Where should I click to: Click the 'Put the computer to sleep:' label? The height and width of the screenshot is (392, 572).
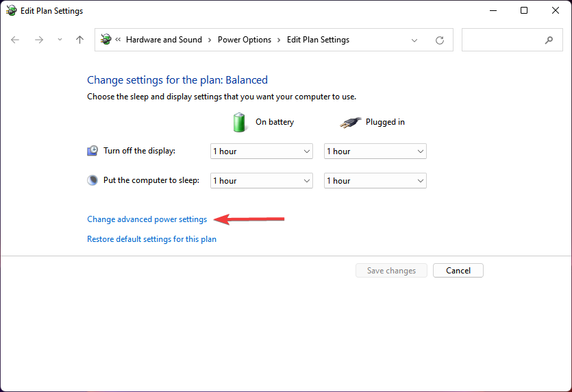(151, 180)
